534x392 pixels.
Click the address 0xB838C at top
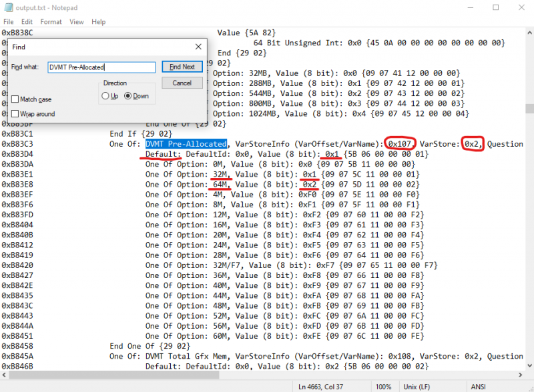17,33
